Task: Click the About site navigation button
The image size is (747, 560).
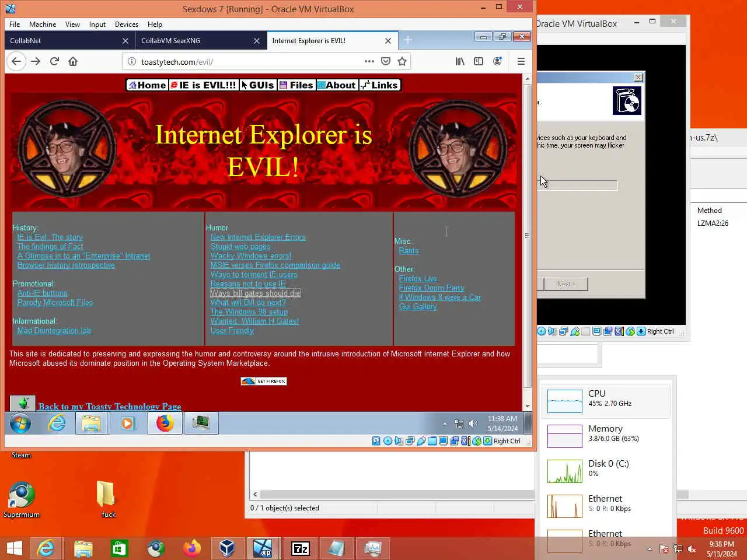Action: tap(337, 85)
